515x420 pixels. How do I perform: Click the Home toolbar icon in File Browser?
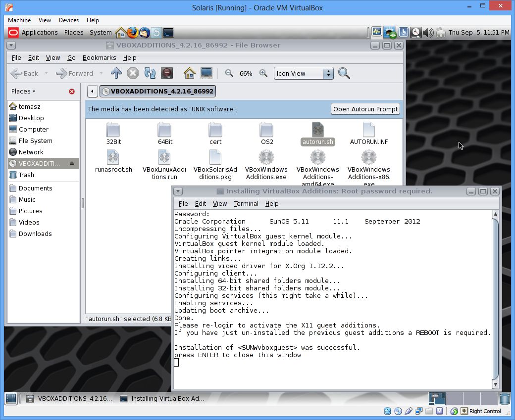pyautogui.click(x=189, y=73)
